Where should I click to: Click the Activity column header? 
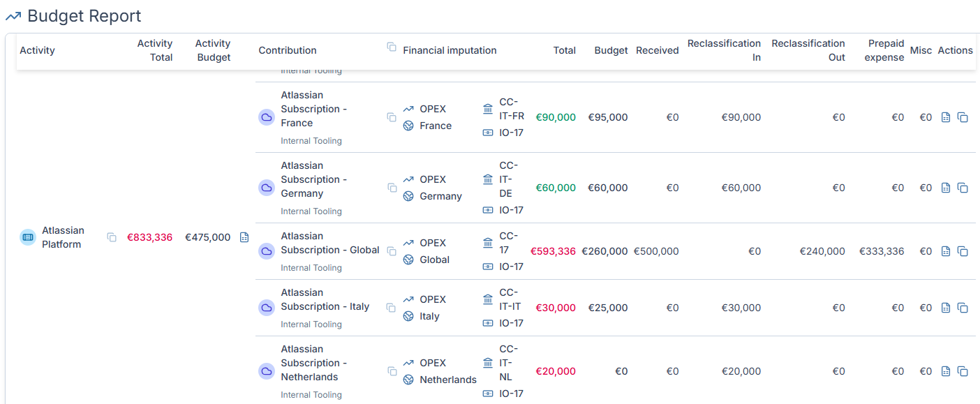37,50
